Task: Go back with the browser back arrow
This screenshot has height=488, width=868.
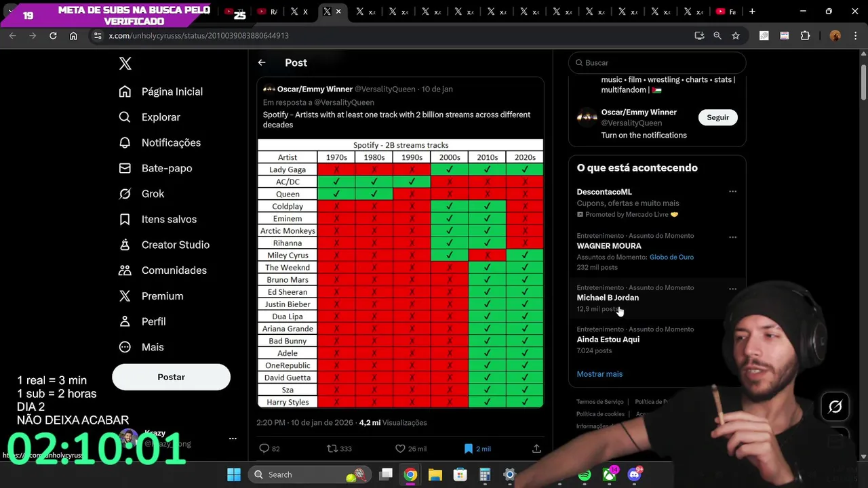Action: click(12, 36)
